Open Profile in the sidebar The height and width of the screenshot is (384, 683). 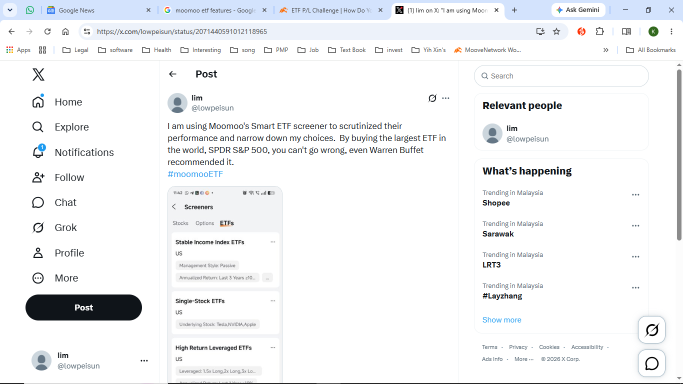point(58,253)
